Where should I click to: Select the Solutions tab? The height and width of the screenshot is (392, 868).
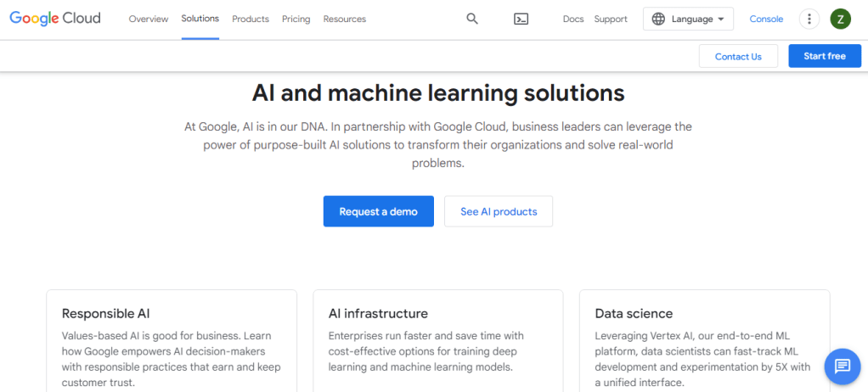coord(200,19)
